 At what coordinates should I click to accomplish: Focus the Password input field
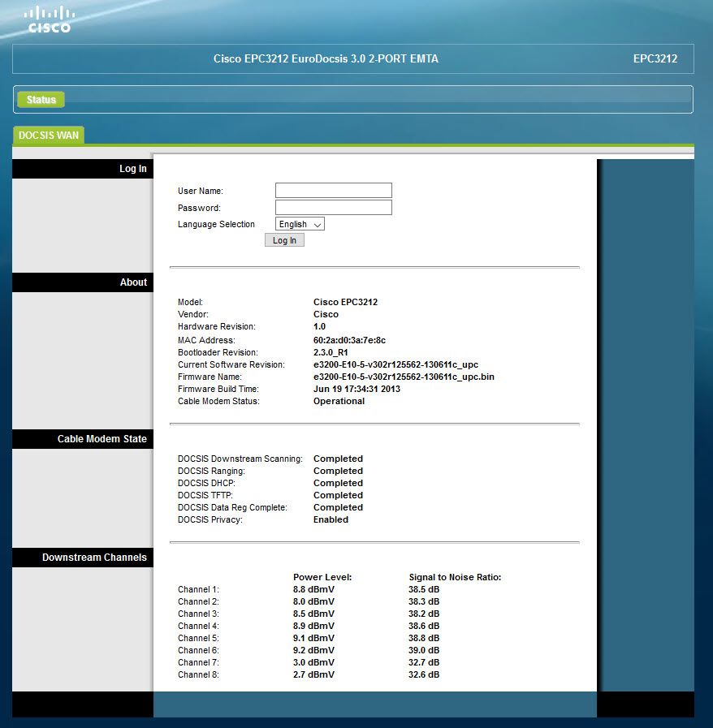(334, 208)
